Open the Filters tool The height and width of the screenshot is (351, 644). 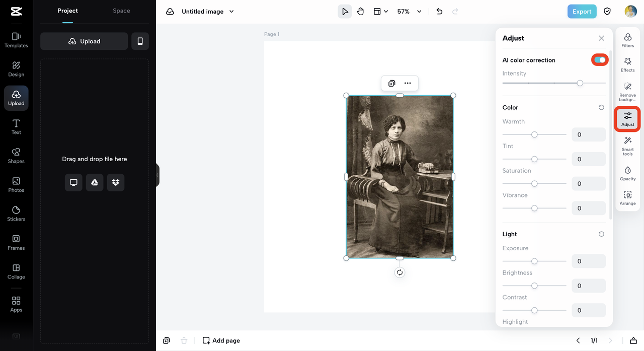click(x=627, y=40)
